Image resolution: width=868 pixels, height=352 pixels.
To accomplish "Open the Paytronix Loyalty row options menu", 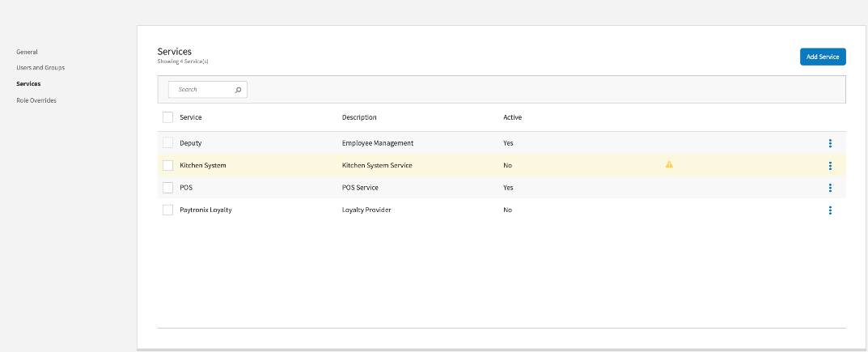I will click(x=830, y=210).
